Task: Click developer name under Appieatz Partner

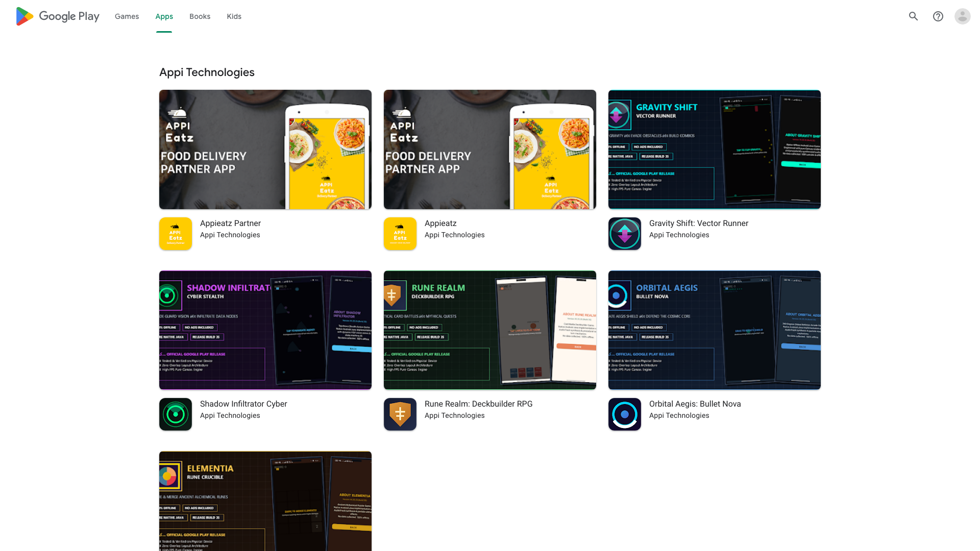Action: click(x=230, y=235)
